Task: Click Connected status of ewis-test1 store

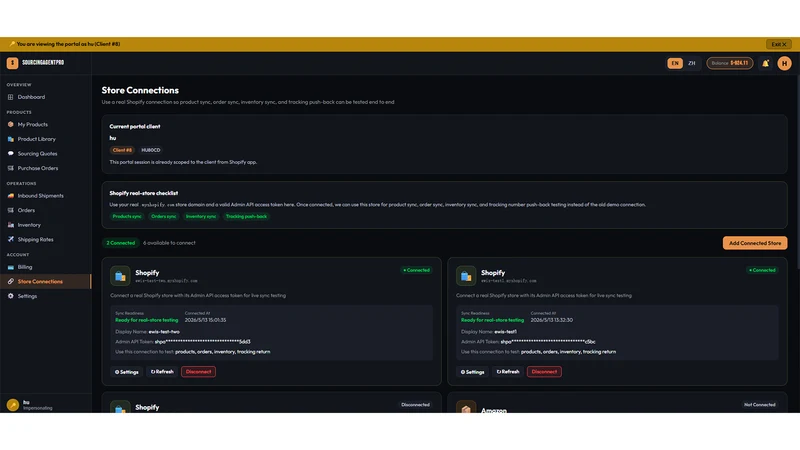Action: click(x=762, y=270)
